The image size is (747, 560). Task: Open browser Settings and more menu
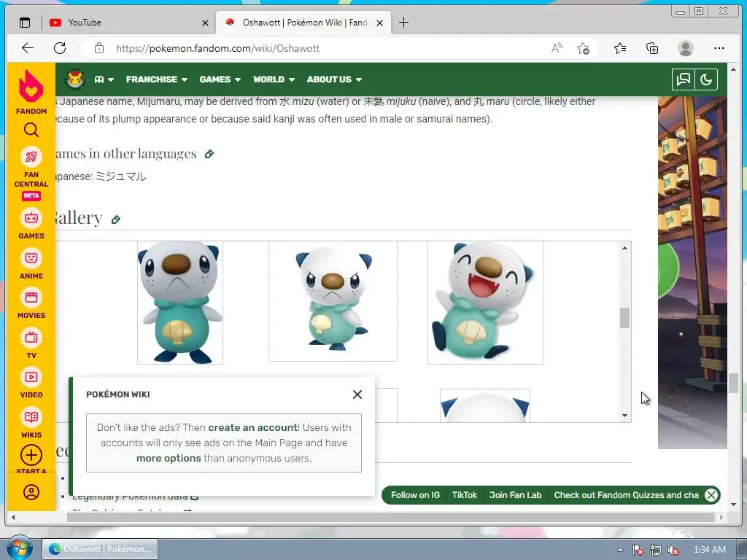pos(719,48)
